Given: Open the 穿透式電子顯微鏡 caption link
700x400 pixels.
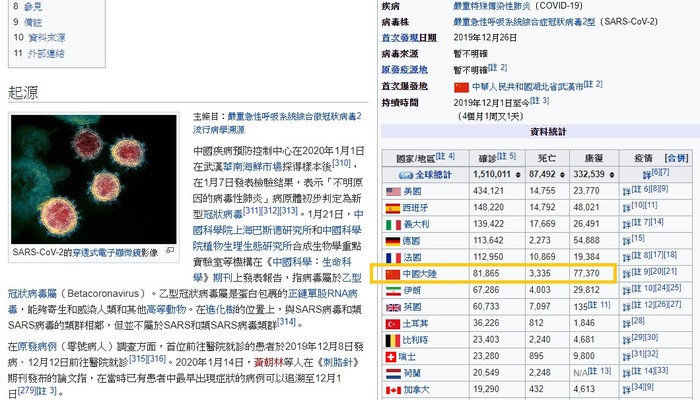Looking at the screenshot, I should pyautogui.click(x=107, y=253).
